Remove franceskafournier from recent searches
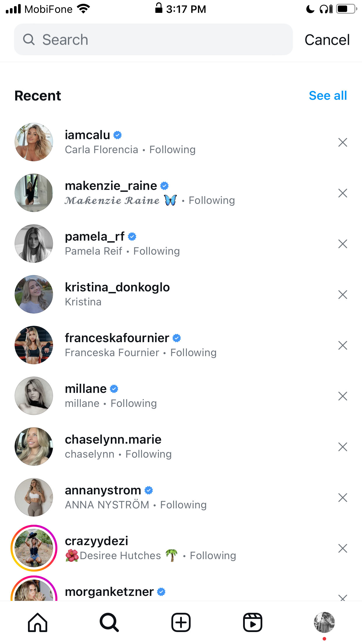This screenshot has height=644, width=362. pos(343,345)
